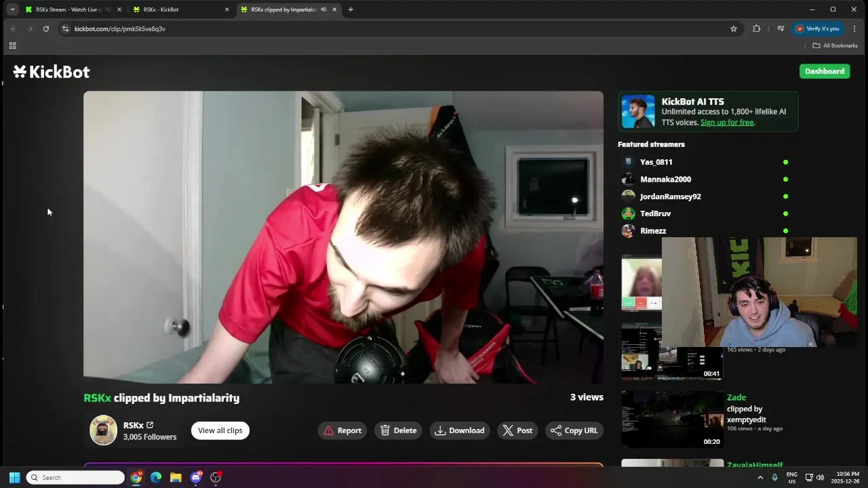Open the media controls icon in toolbar

[x=781, y=28]
